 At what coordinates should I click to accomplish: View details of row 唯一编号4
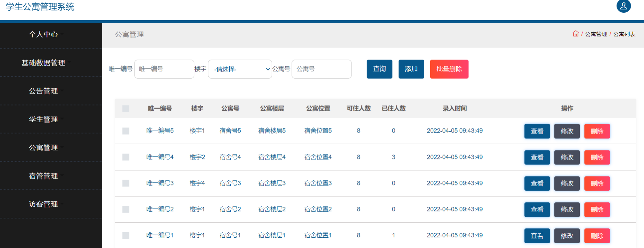click(x=537, y=157)
